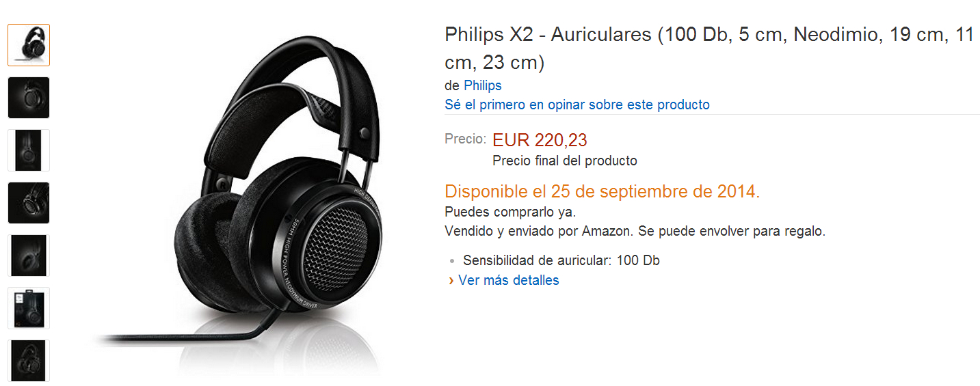Expand details via the orange chevron arrow
Image resolution: width=980 pixels, height=386 pixels.
pos(451,281)
